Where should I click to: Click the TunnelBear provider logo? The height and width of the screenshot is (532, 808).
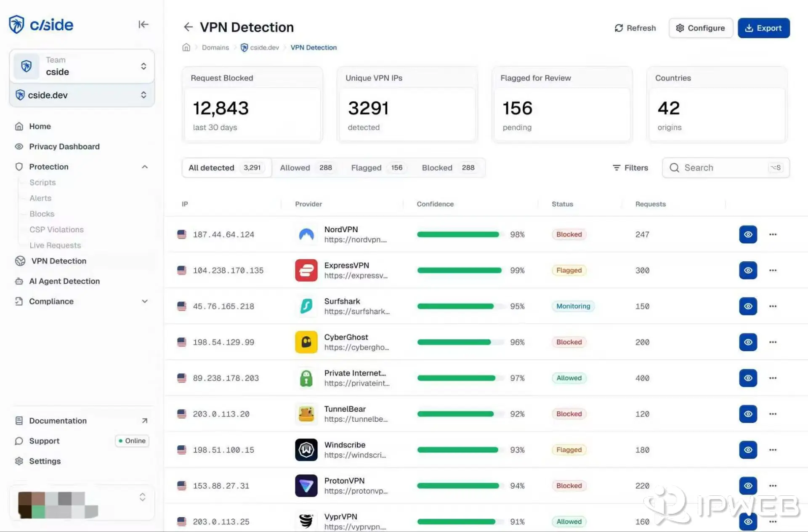click(306, 414)
